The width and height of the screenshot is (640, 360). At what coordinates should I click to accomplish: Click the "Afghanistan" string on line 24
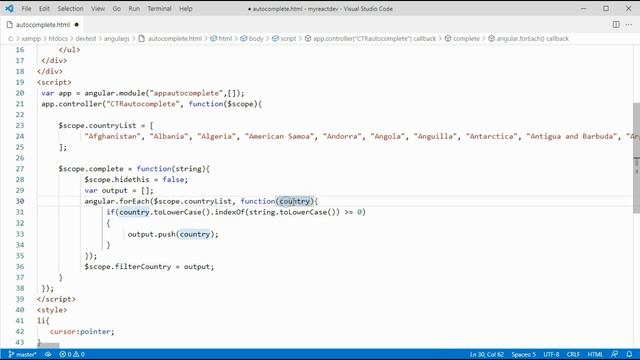point(112,136)
